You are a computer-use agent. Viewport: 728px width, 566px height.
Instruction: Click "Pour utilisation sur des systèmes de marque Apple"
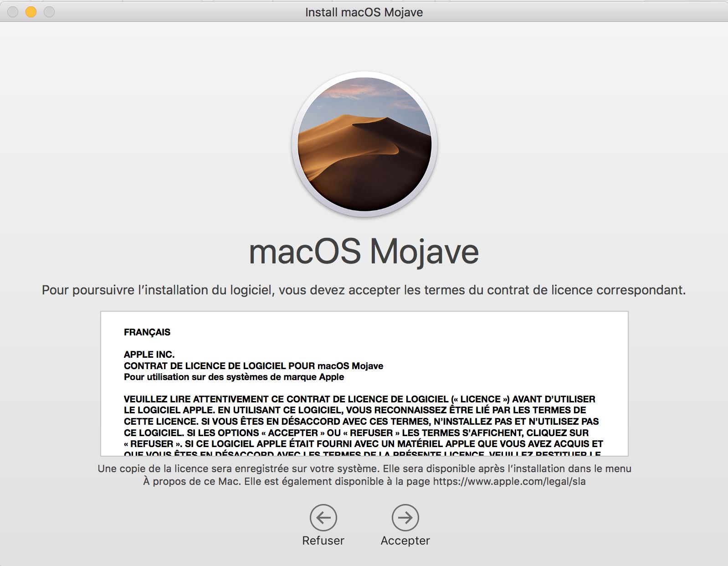click(234, 377)
